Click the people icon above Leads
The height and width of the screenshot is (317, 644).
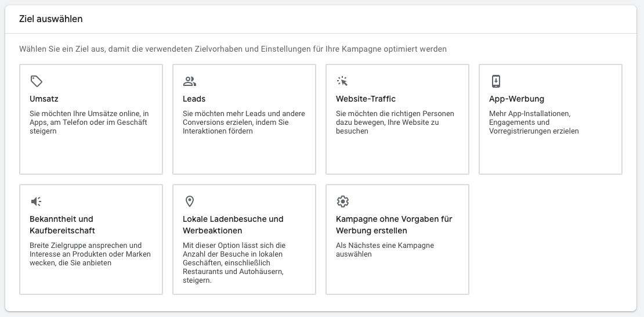pos(189,81)
